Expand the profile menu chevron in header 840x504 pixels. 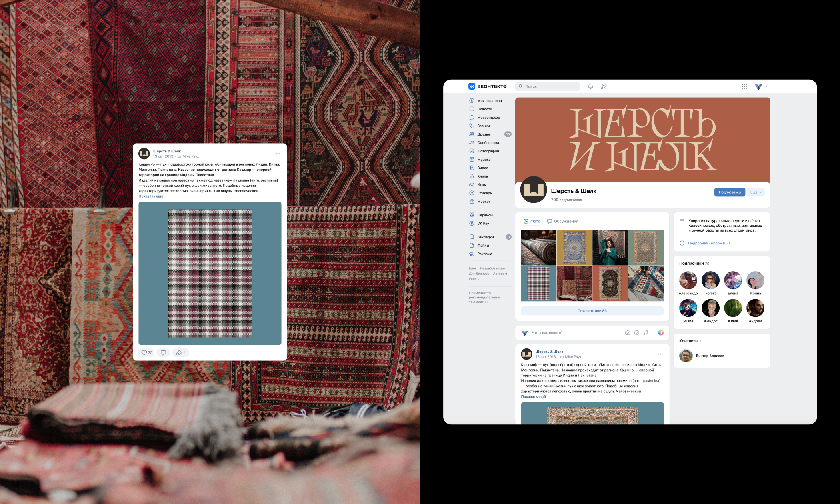pos(766,86)
